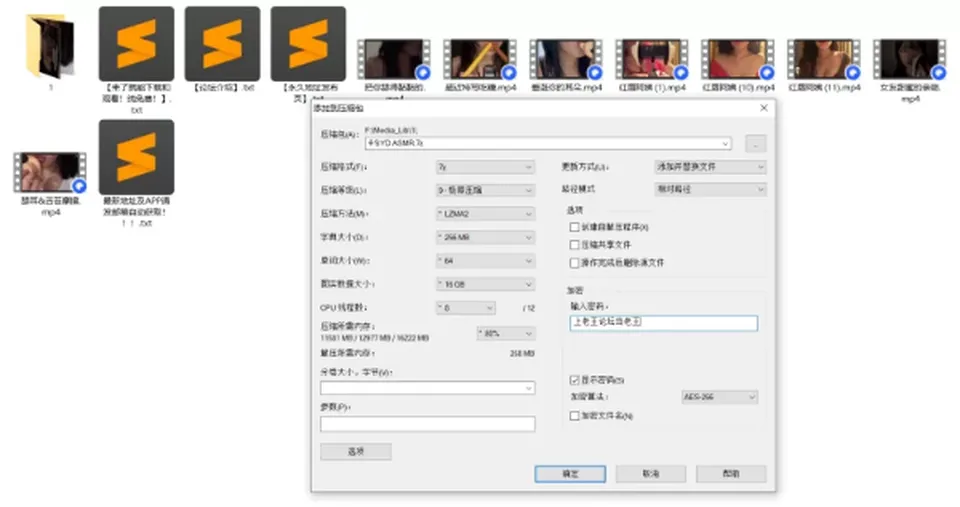Screen dimensions: 960x507
Task: Close the add to archive dialog
Action: [x=763, y=108]
